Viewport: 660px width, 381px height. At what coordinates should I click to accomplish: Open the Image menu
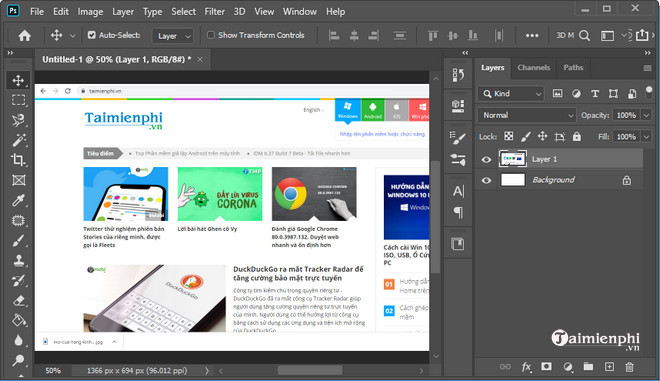pos(90,12)
